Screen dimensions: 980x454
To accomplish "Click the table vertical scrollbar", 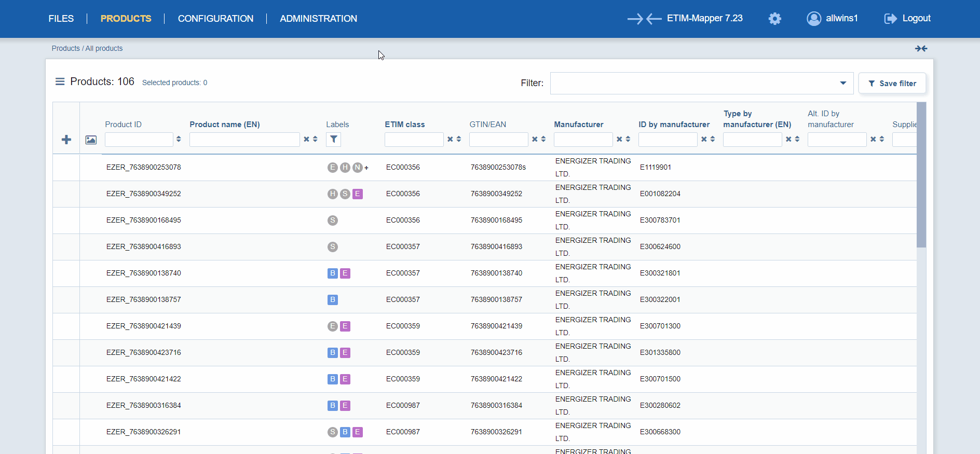I will (x=921, y=175).
